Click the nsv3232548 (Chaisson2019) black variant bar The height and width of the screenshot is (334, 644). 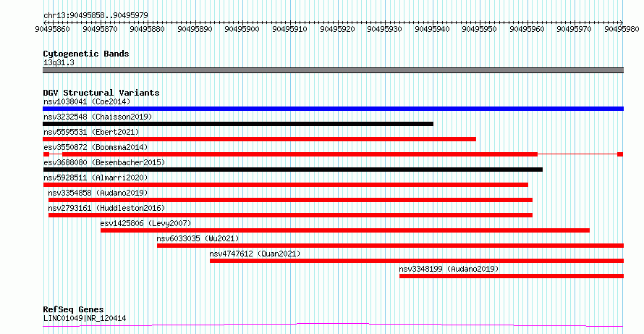[238, 124]
